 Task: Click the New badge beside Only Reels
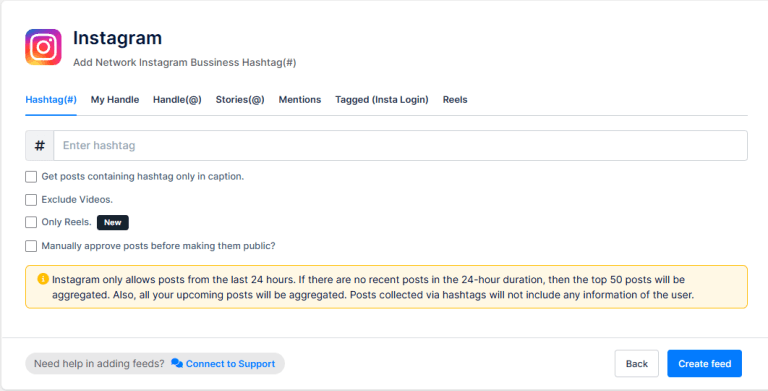[113, 222]
